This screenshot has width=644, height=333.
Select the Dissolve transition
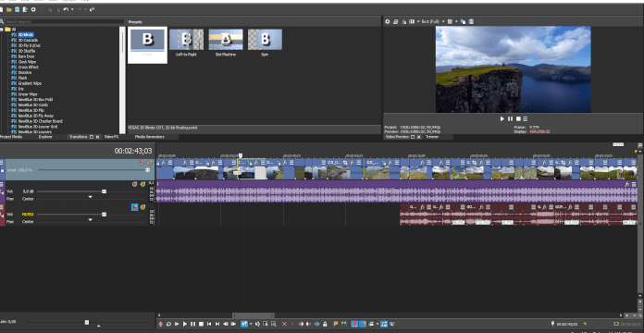point(25,72)
